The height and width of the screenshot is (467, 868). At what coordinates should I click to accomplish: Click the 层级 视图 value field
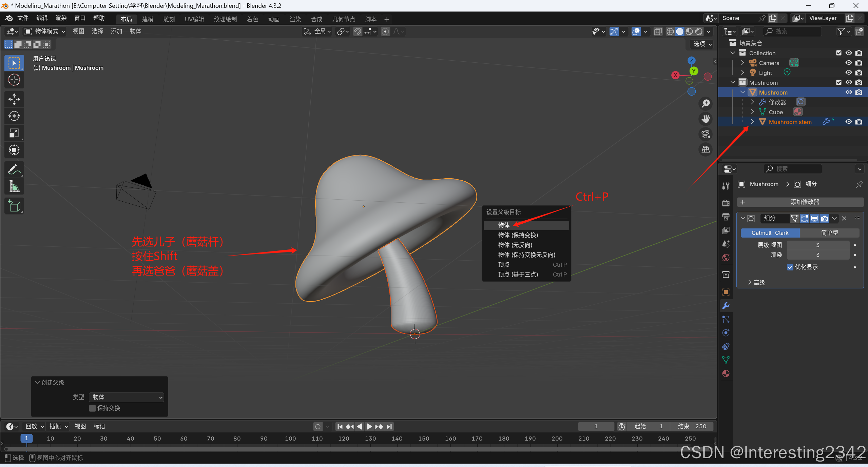click(x=817, y=245)
